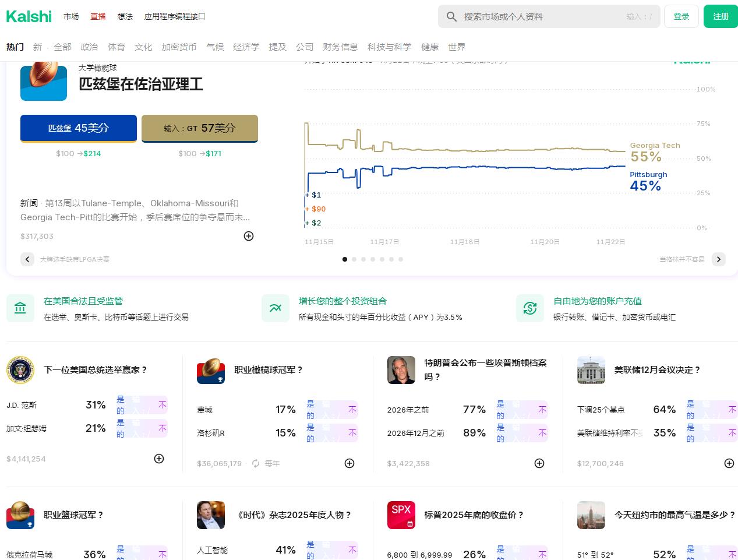
Task: Buy 匹兹堡 at 45美分 blue button
Action: tap(79, 128)
